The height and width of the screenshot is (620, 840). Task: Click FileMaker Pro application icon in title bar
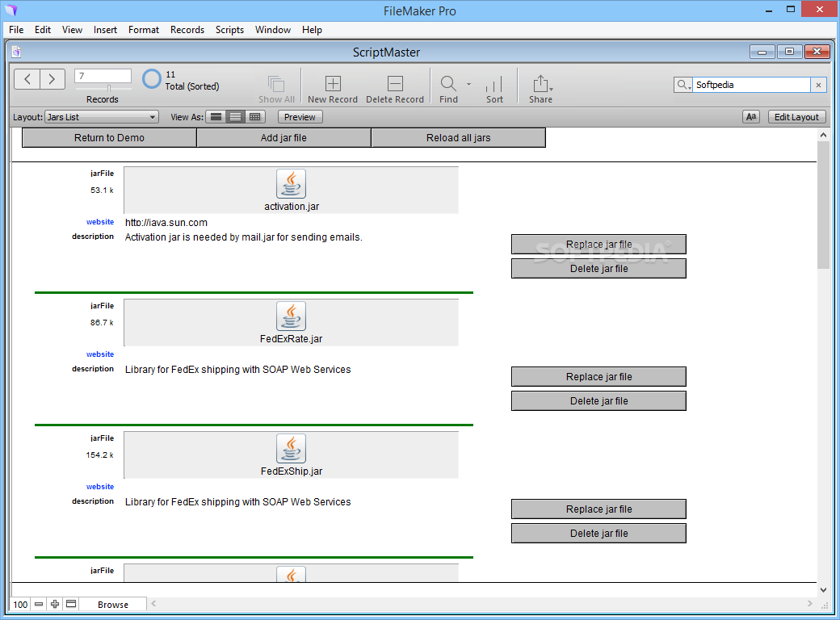10,10
